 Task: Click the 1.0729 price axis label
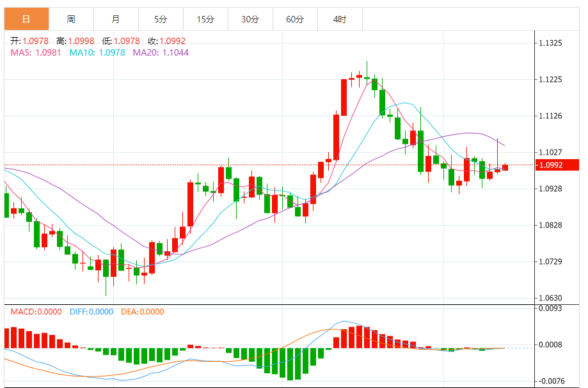click(x=550, y=261)
